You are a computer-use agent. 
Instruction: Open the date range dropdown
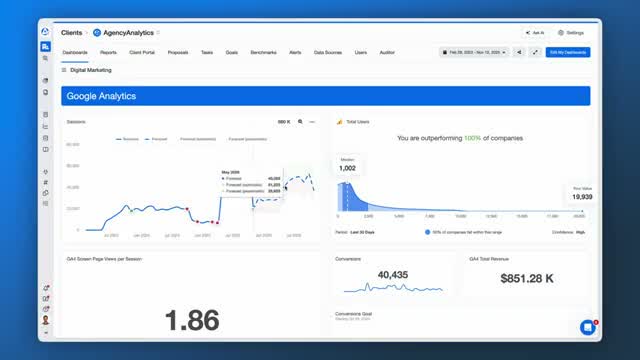tap(474, 52)
